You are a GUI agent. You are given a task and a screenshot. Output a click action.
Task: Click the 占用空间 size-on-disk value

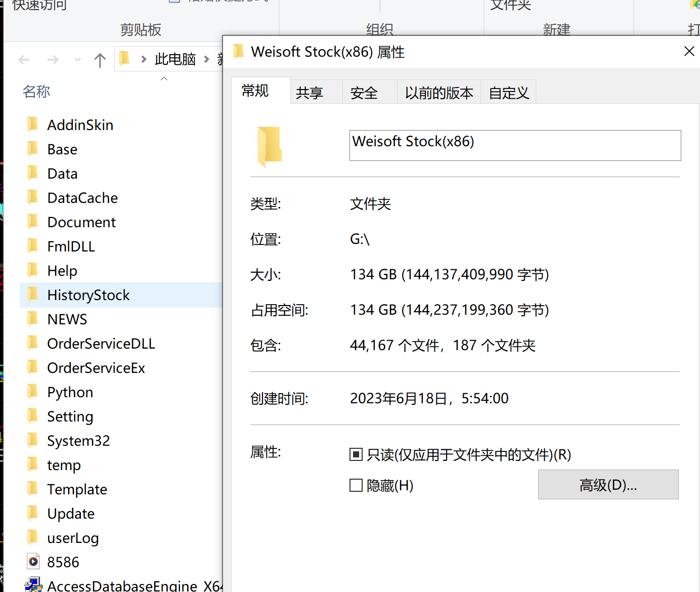[x=449, y=310]
